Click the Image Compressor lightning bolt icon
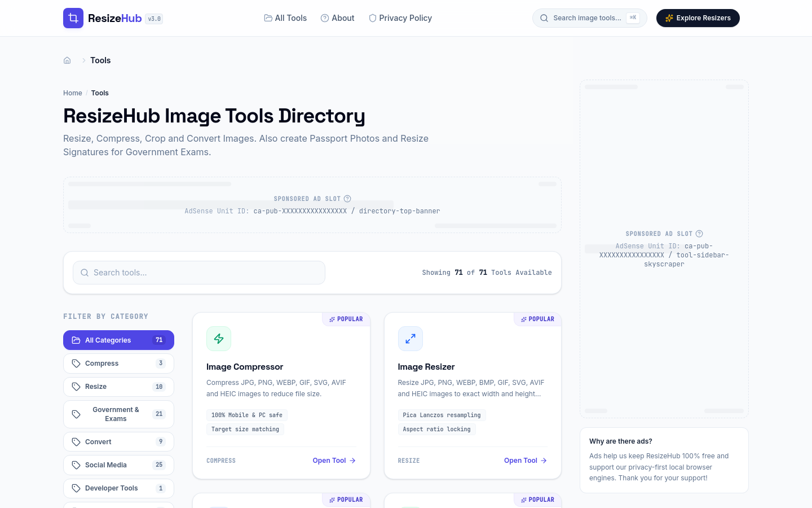Screen dimensions: 812x508 click(219, 339)
